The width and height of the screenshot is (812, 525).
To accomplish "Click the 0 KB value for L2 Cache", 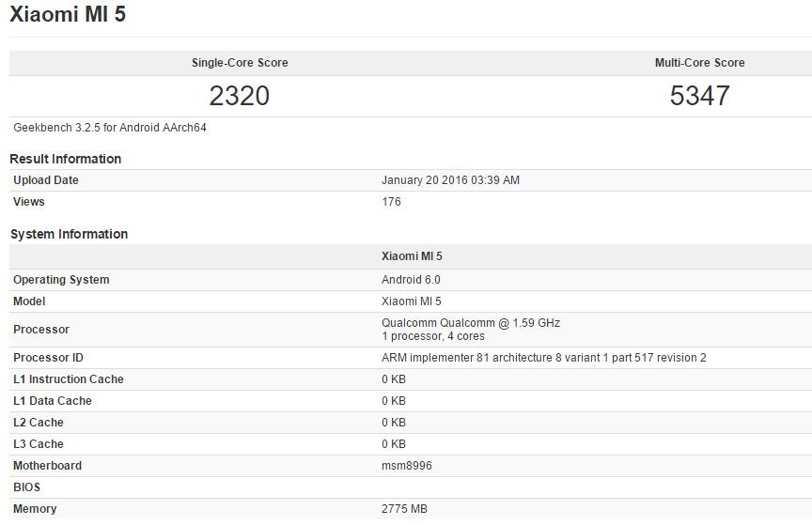I will [x=394, y=423].
